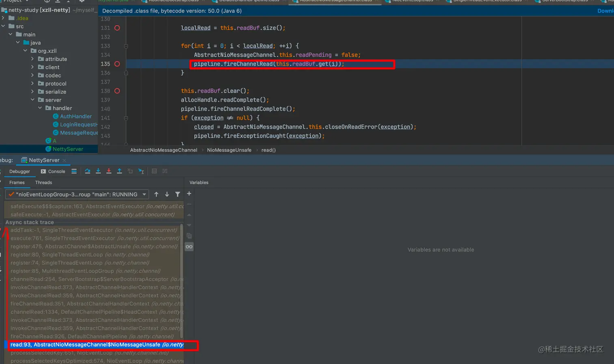Viewport: 614px width, 364px height.
Task: Click Run to Cursor icon
Action: (x=141, y=171)
